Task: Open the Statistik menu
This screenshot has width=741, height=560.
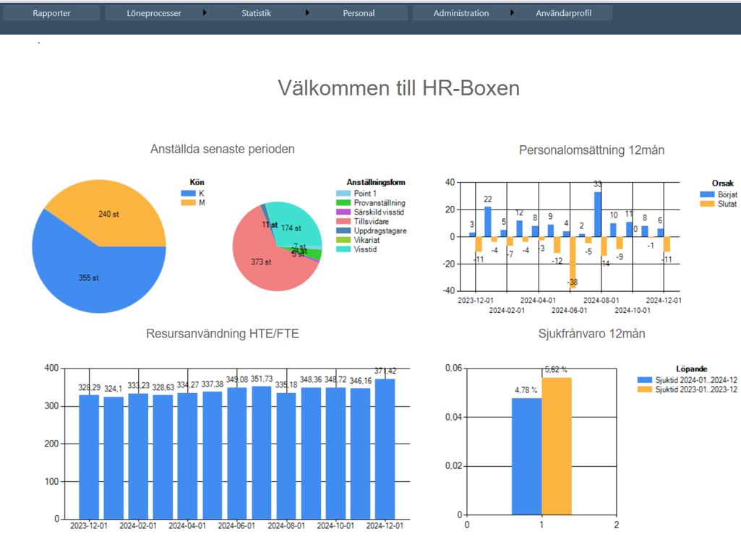Action: click(256, 13)
